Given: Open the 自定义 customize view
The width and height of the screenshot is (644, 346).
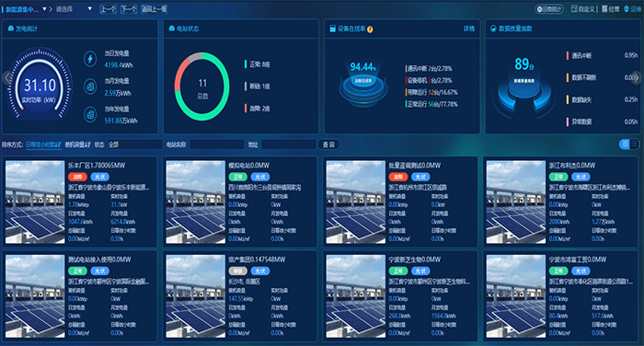Looking at the screenshot, I should pyautogui.click(x=582, y=9).
